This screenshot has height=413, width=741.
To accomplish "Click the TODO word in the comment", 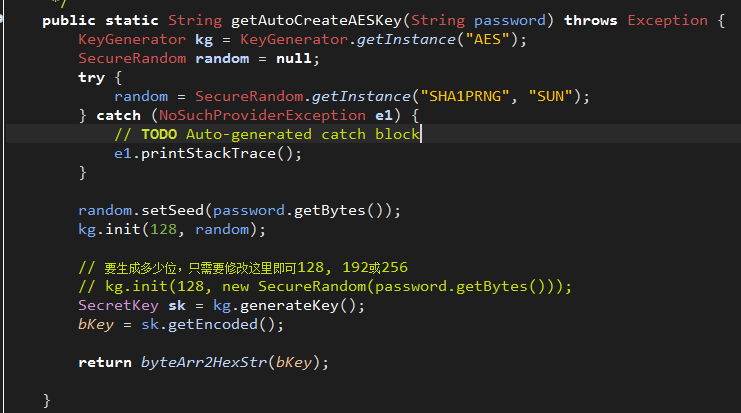I will (x=159, y=134).
